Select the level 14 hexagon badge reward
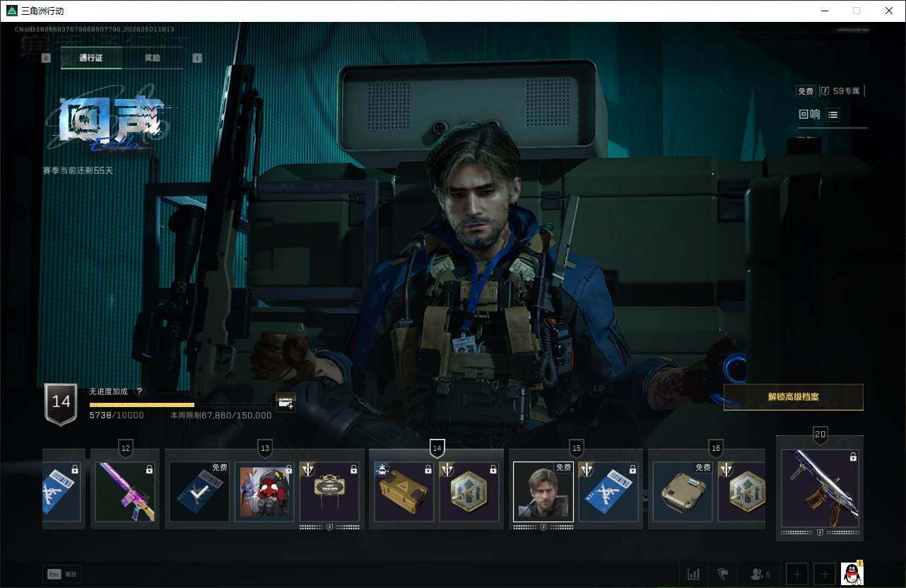Image resolution: width=906 pixels, height=588 pixels. [x=469, y=492]
